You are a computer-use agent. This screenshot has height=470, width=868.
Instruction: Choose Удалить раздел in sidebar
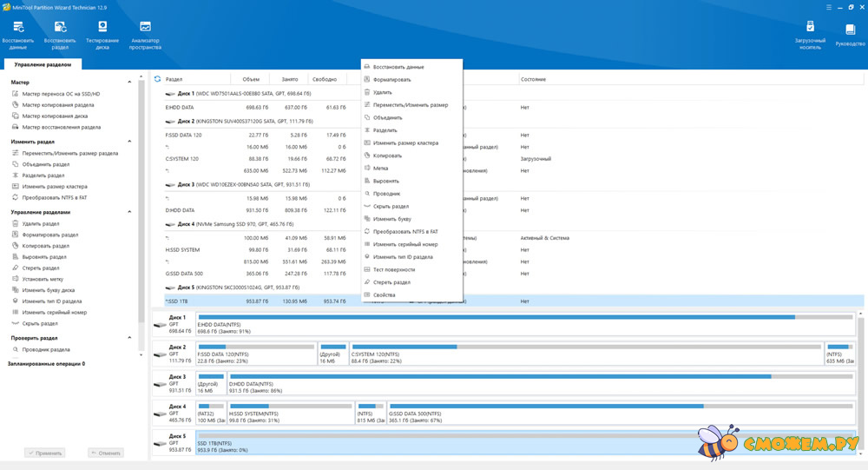[41, 223]
